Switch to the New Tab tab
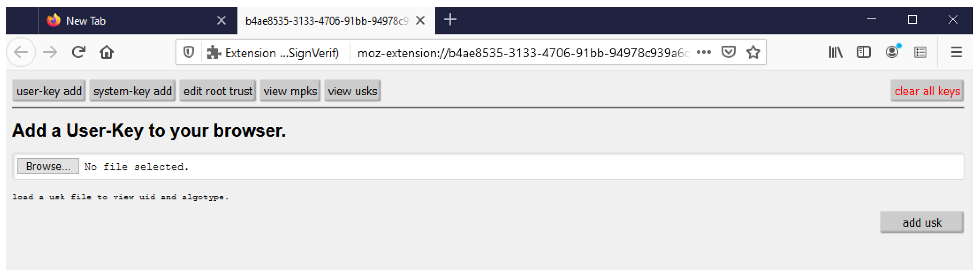This screenshot has height=277, width=980. point(125,21)
